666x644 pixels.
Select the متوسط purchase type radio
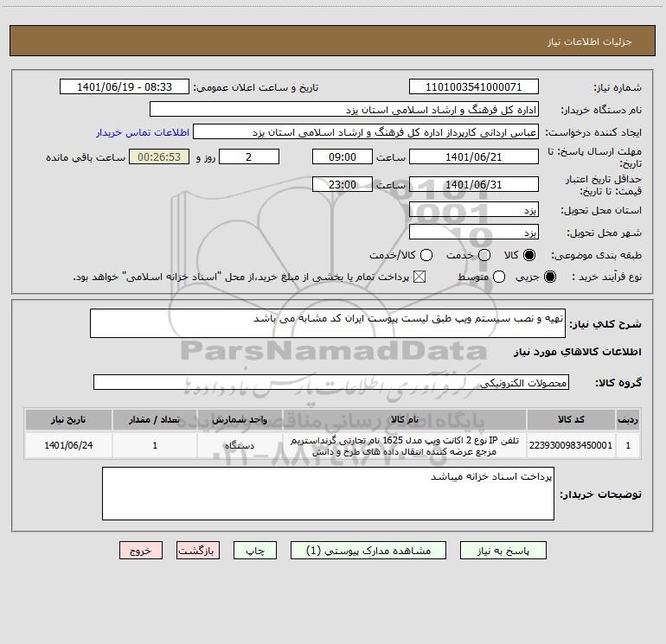tap(499, 277)
